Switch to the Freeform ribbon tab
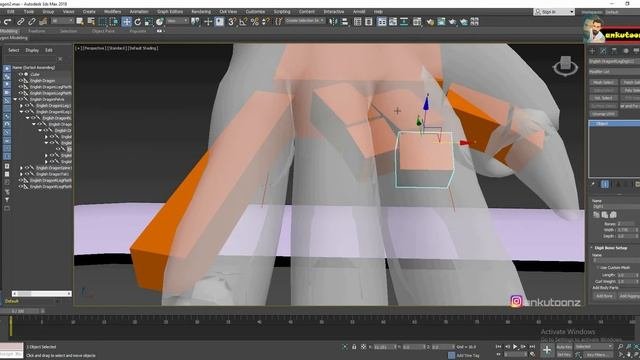 pyautogui.click(x=37, y=31)
